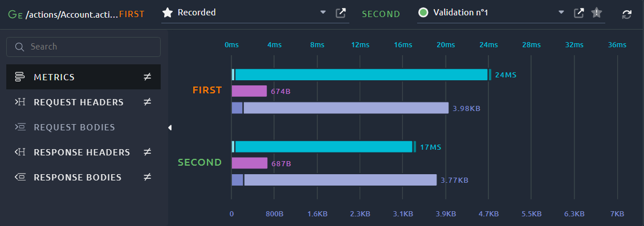This screenshot has width=644, height=226.
Task: Select the Response Bodies tab
Action: pyautogui.click(x=83, y=177)
